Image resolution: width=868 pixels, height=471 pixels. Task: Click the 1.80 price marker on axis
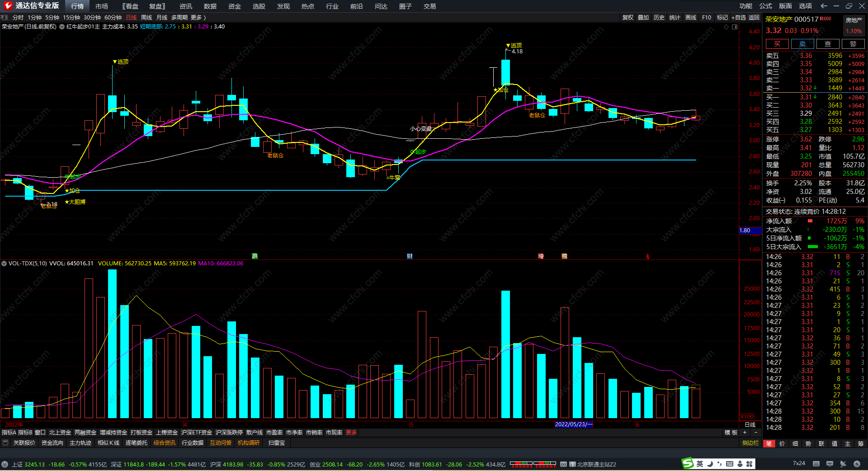pyautogui.click(x=745, y=231)
